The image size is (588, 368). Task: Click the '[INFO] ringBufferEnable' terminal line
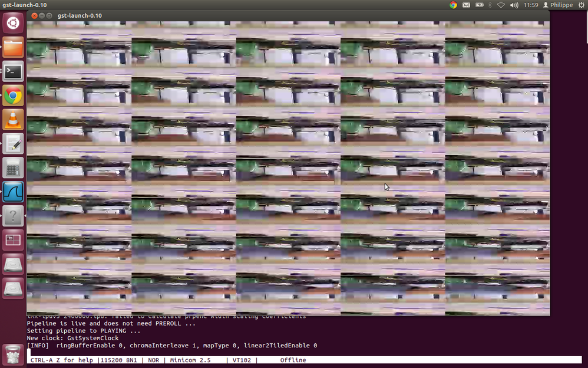pos(172,346)
